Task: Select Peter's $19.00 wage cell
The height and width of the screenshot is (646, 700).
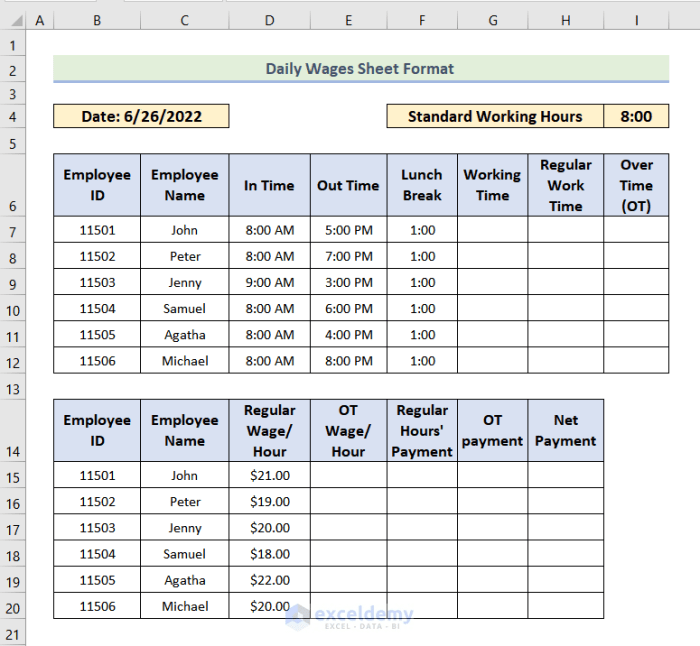Action: [269, 501]
